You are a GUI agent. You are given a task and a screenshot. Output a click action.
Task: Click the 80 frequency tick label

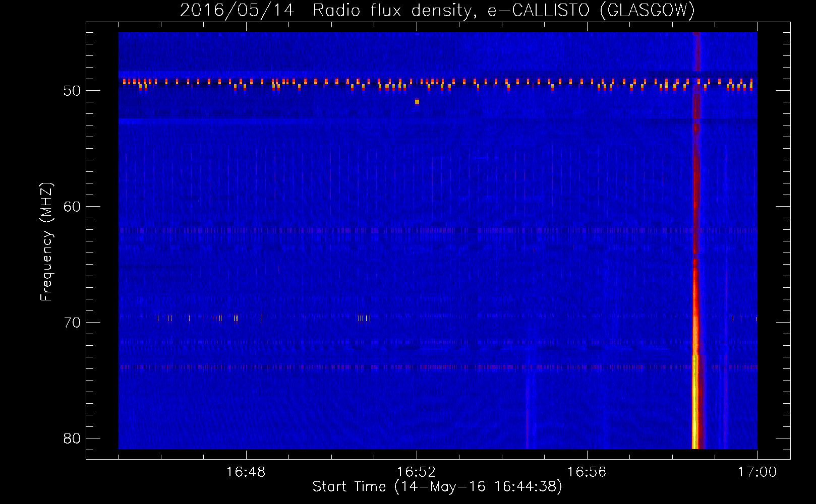(72, 438)
